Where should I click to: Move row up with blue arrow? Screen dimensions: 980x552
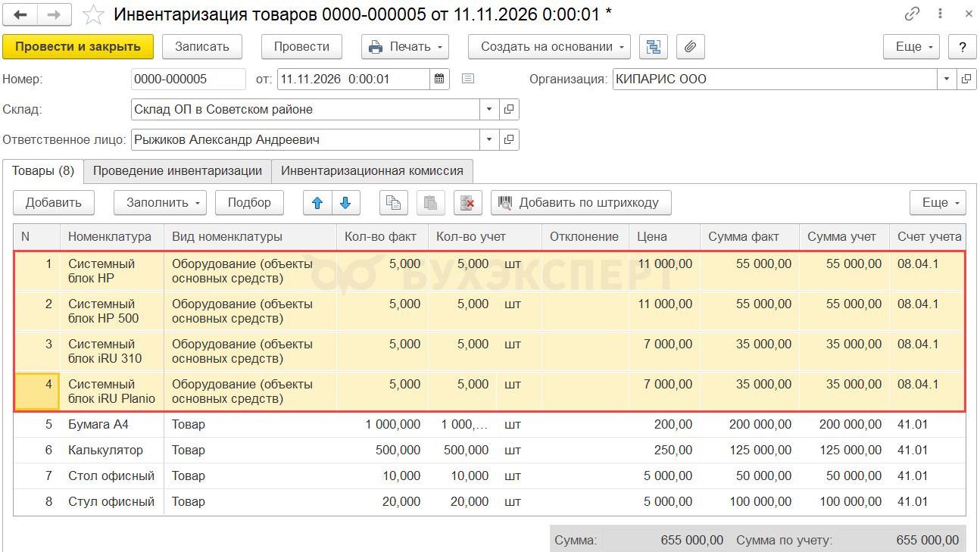coord(317,203)
